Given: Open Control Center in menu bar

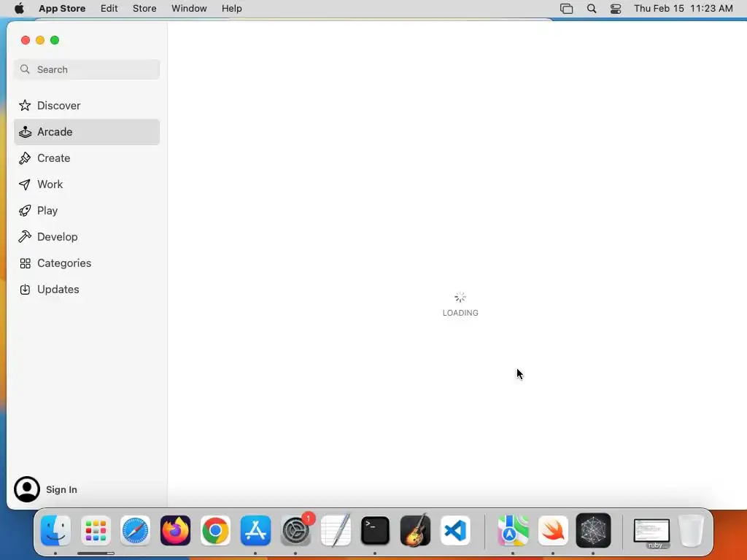Looking at the screenshot, I should 616,9.
